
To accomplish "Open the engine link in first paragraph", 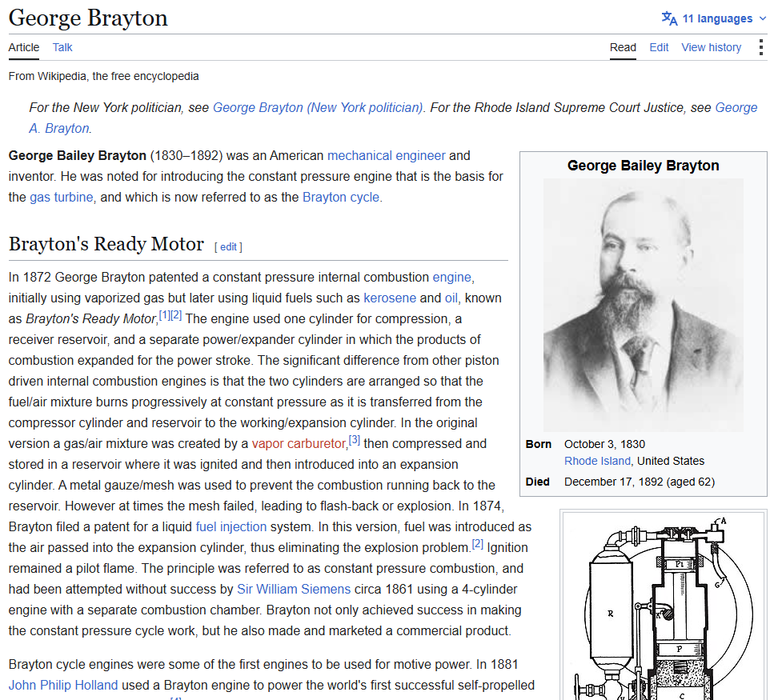I will click(x=451, y=277).
